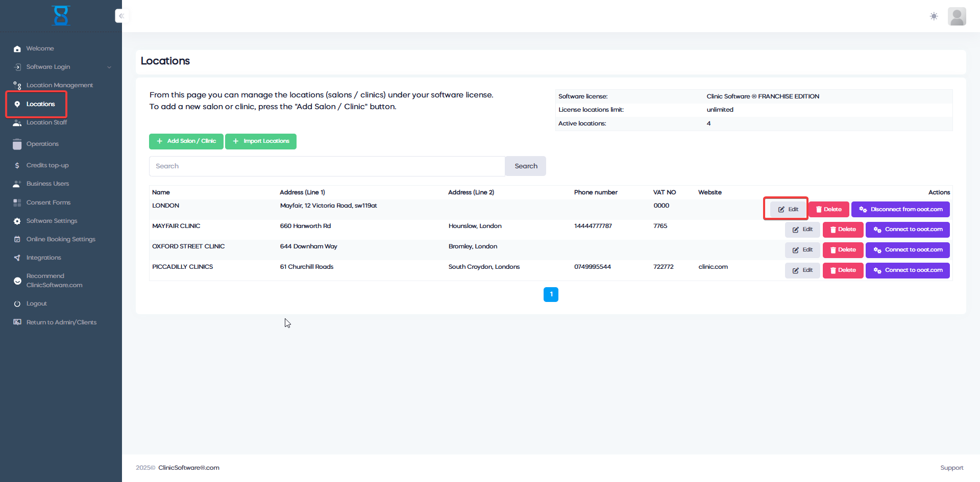Viewport: 980px width, 482px height.
Task: Click the Integrations paper-plane icon
Action: (x=17, y=258)
